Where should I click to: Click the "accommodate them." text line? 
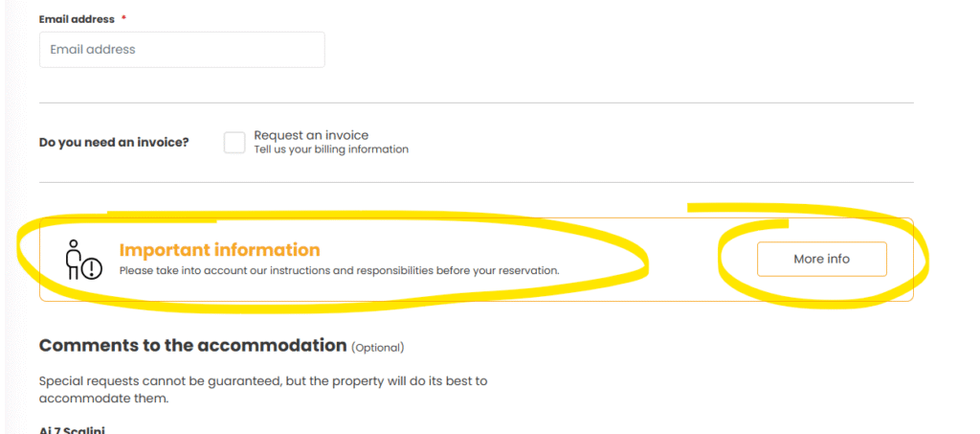pos(103,398)
